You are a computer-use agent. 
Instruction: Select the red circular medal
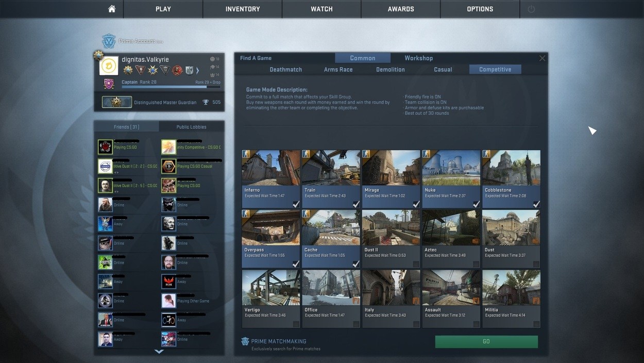coord(177,70)
